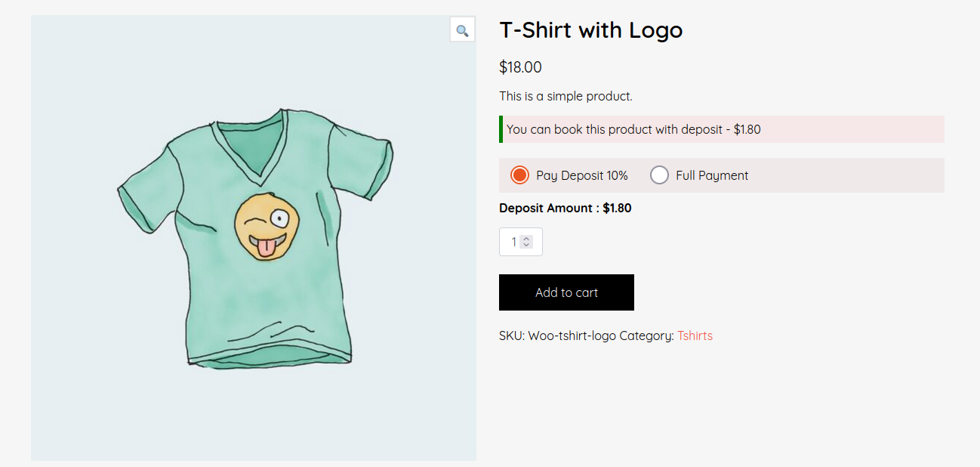Click the Deposit Amount $1.80 label
Screen dimensions: 980x467
pos(565,208)
